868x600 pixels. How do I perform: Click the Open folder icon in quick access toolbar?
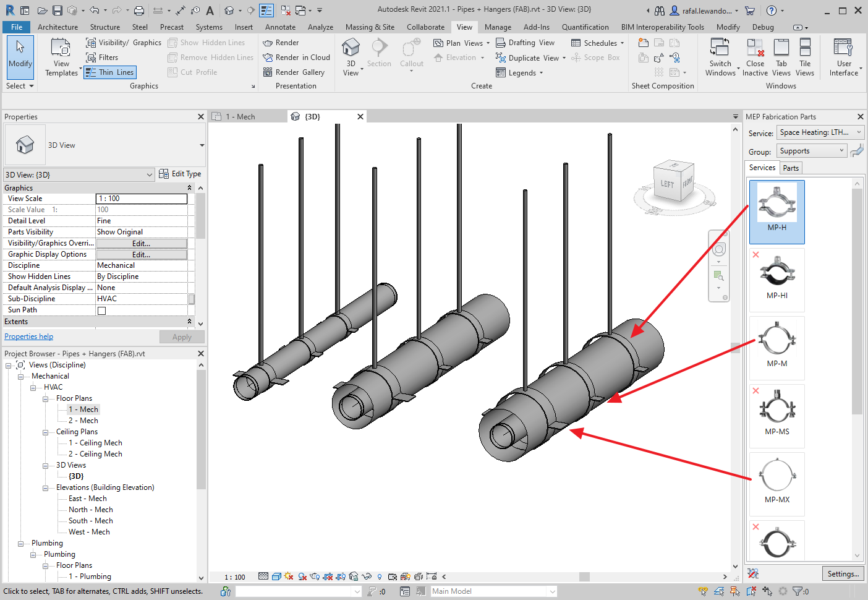pyautogui.click(x=42, y=11)
